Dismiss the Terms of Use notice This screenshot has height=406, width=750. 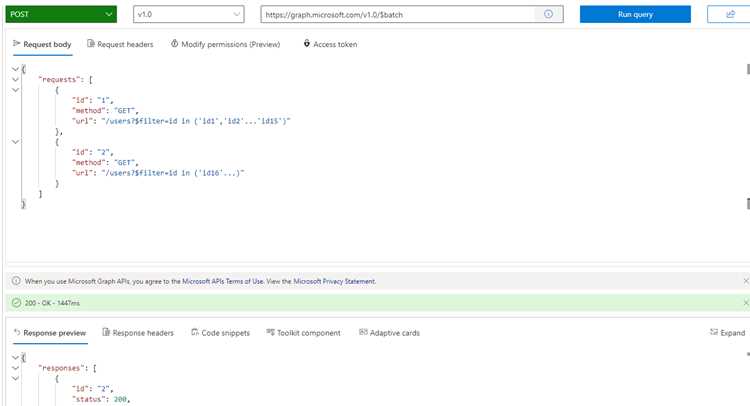point(746,281)
